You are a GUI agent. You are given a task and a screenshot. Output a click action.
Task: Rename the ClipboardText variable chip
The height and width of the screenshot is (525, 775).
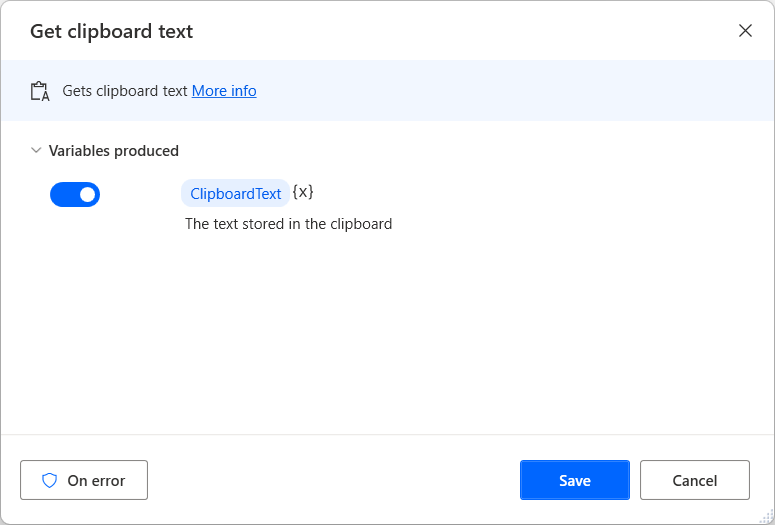(x=235, y=193)
